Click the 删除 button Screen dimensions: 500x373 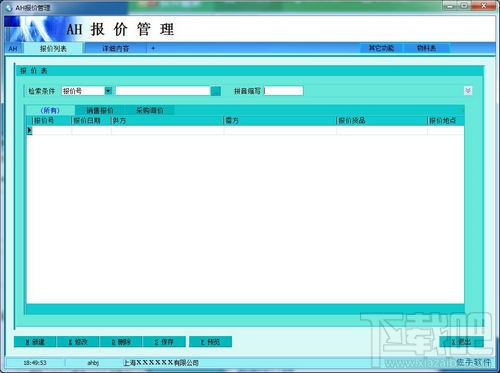[121, 342]
